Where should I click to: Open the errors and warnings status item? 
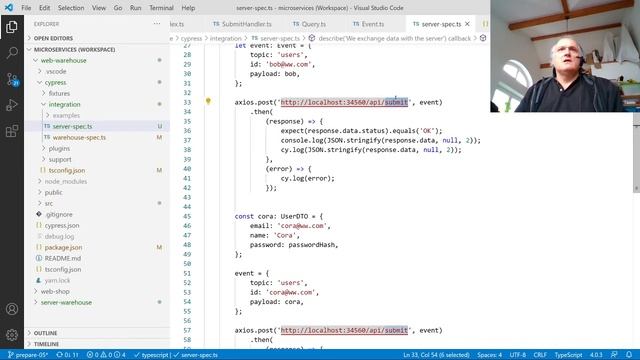(106, 355)
